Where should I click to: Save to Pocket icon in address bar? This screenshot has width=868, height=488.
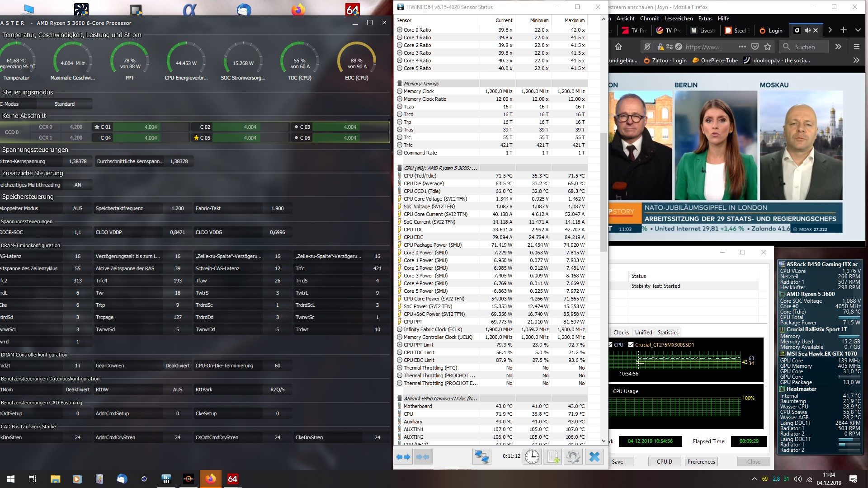tap(755, 47)
